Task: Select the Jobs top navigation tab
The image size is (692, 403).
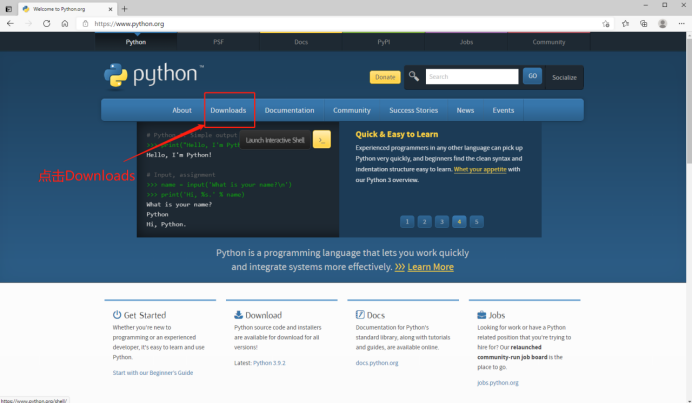Action: click(x=466, y=42)
